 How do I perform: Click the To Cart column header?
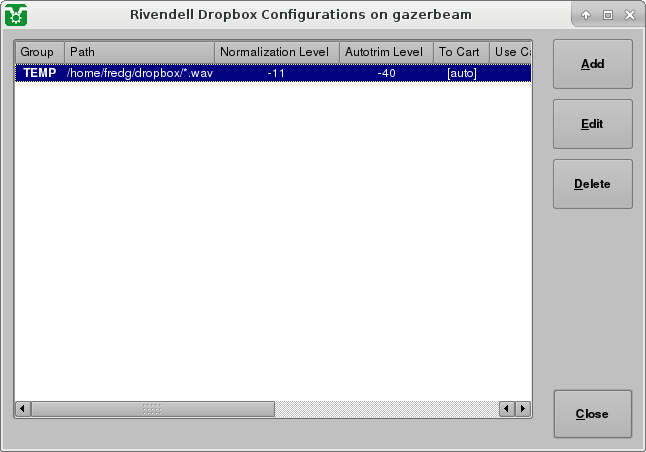point(461,52)
